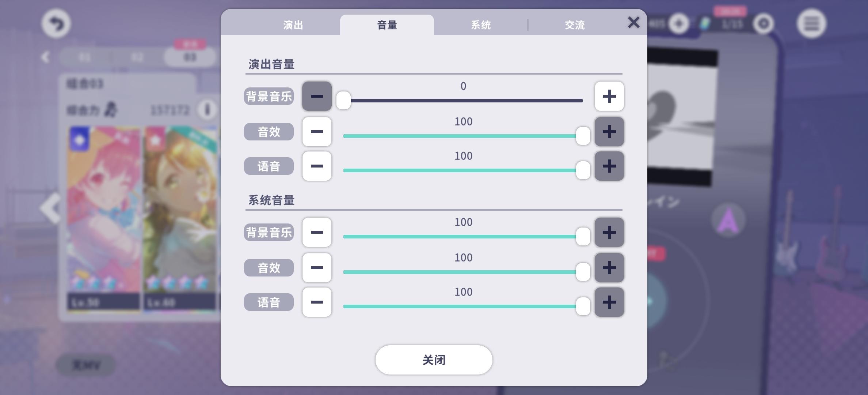Click the 关闭 button
868x395 pixels.
click(434, 360)
